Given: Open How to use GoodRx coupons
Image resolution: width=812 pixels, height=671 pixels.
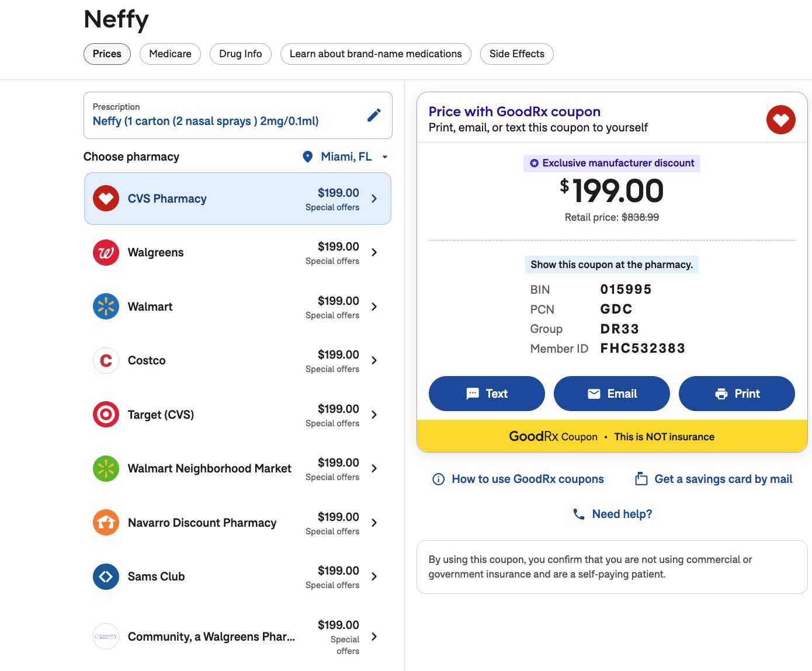Looking at the screenshot, I should (528, 479).
